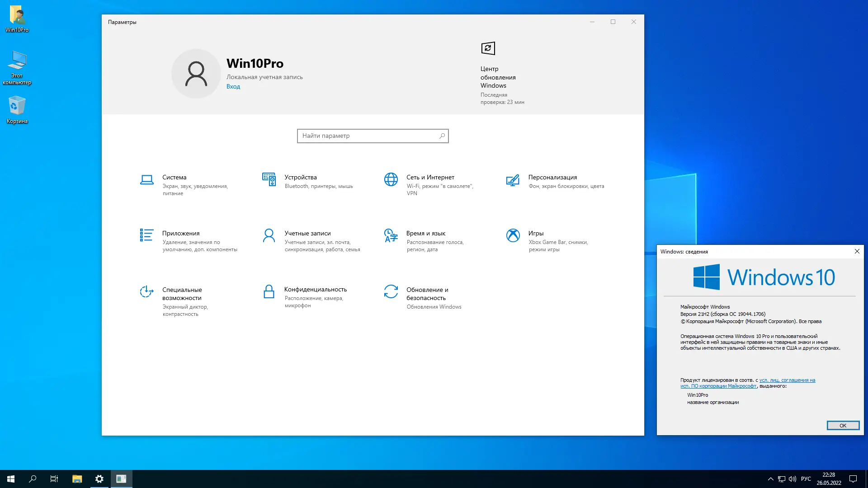868x488 pixels.
Task: Open the Приложения apps settings
Action: 181,234
